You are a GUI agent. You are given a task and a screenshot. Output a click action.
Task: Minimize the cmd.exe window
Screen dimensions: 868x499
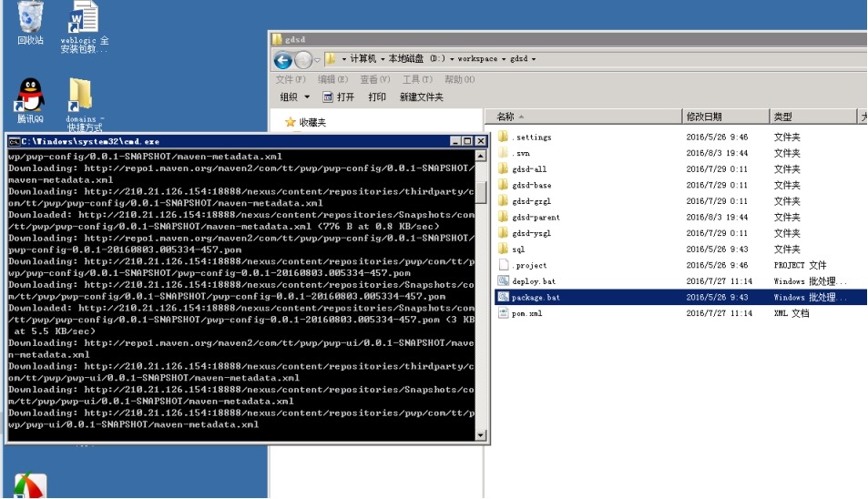pos(455,141)
